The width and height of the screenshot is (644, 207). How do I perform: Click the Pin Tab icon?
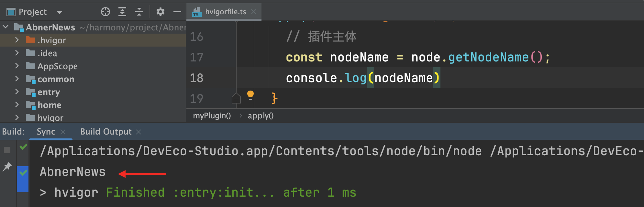point(7,167)
